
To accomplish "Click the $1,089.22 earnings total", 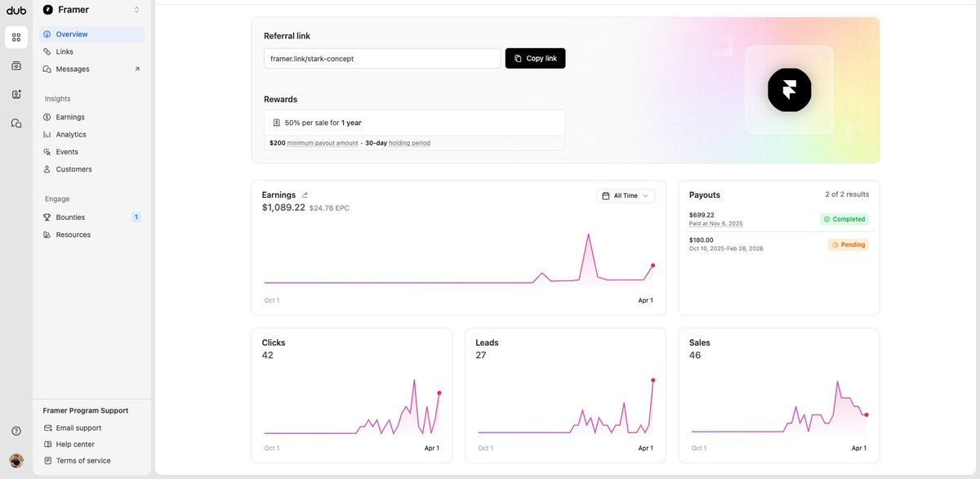I will [283, 208].
